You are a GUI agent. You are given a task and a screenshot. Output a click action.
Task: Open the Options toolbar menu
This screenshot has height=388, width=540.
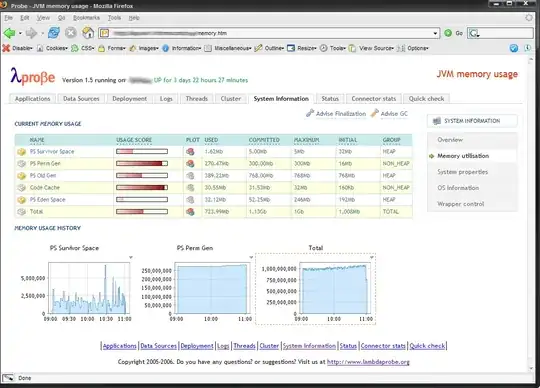point(413,48)
